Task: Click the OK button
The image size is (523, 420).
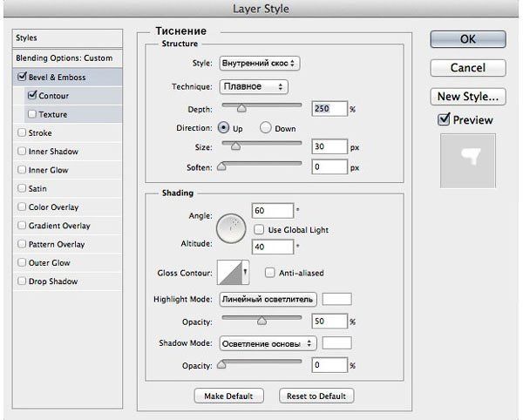Action: coord(468,39)
